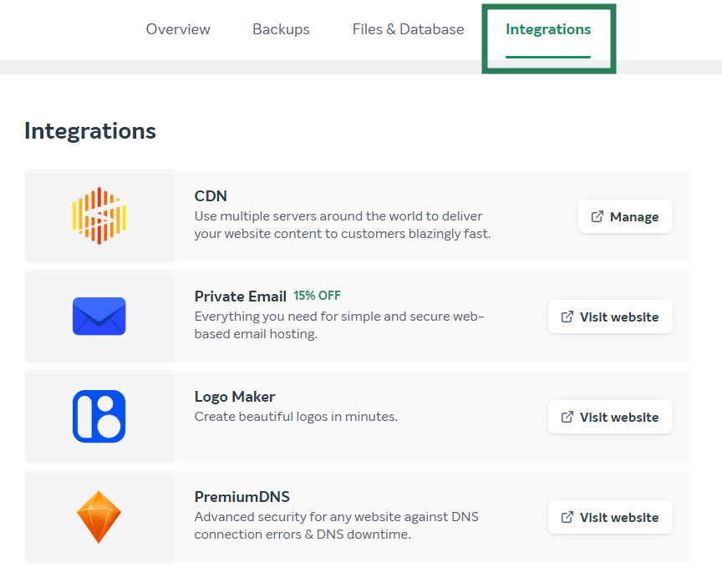This screenshot has height=588, width=722.
Task: Click the PremiumDNS orange gem icon
Action: [x=99, y=517]
